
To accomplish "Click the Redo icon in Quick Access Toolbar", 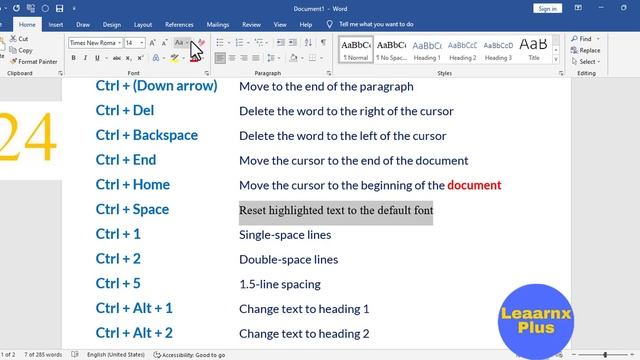I will pos(16,8).
